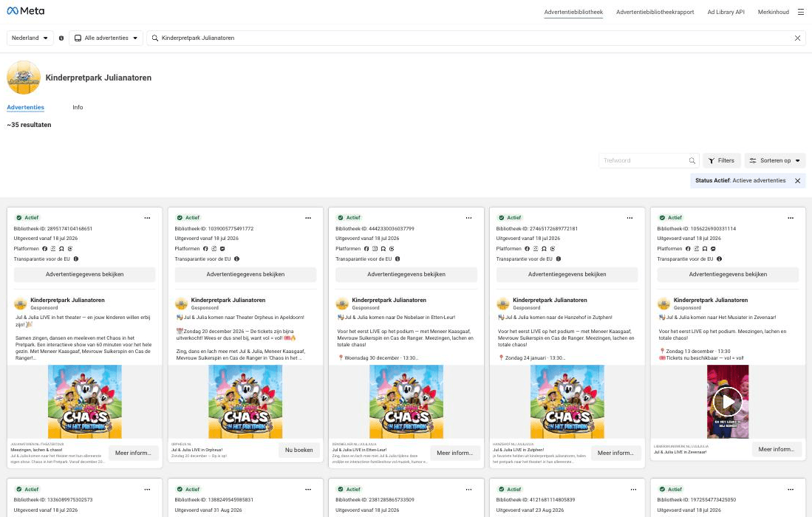Viewport: 812px width, 517px height.
Task: Click advertiser name on the Apeldoorn ad
Action: pyautogui.click(x=228, y=300)
